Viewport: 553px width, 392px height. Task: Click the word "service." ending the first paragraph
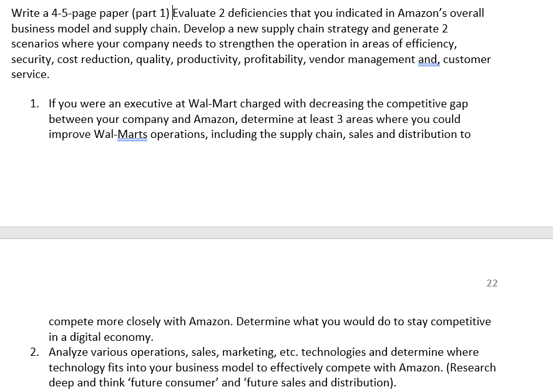(x=31, y=74)
